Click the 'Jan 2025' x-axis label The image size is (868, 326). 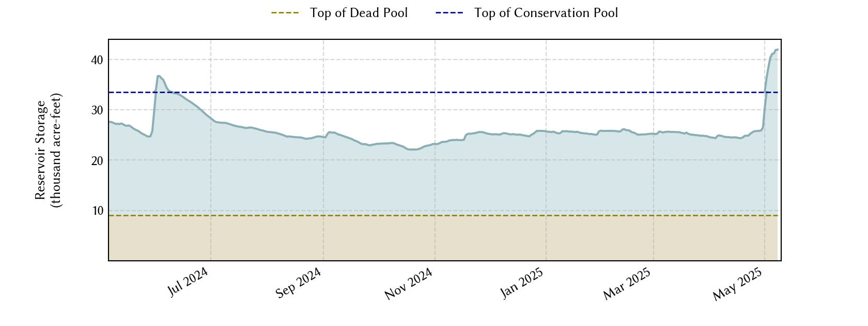(522, 284)
